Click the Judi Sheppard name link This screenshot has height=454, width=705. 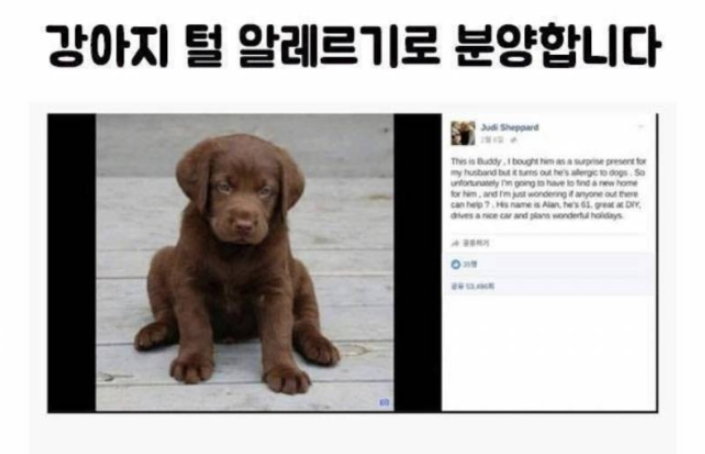pyautogui.click(x=509, y=128)
